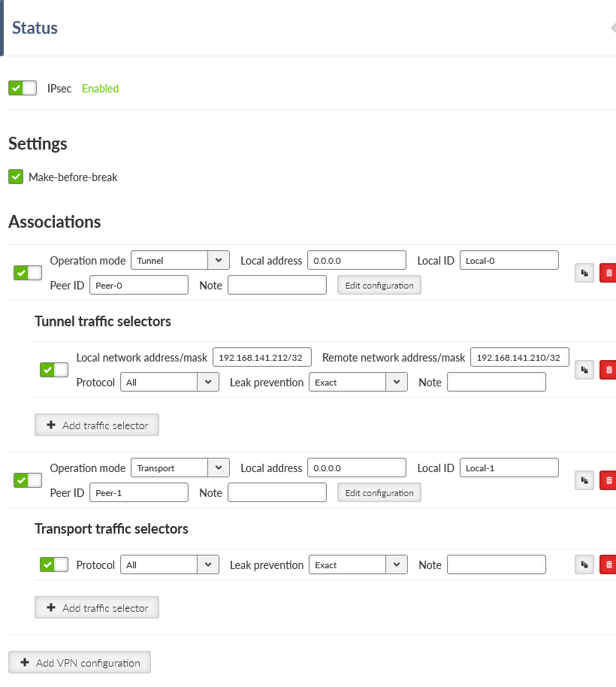The image size is (616, 687).
Task: Add traffic selector under Tunnel selectors
Action: [97, 425]
